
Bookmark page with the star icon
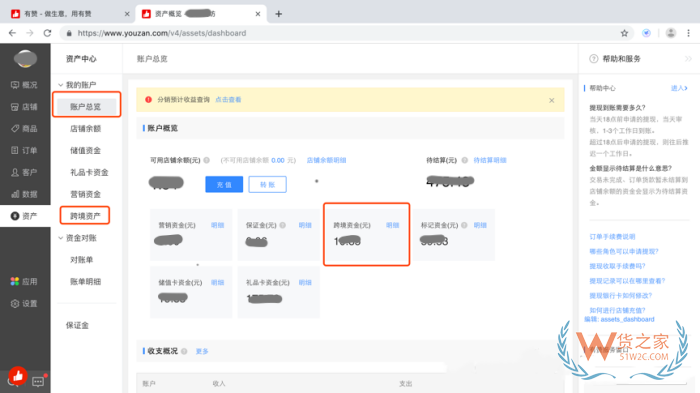click(x=624, y=33)
